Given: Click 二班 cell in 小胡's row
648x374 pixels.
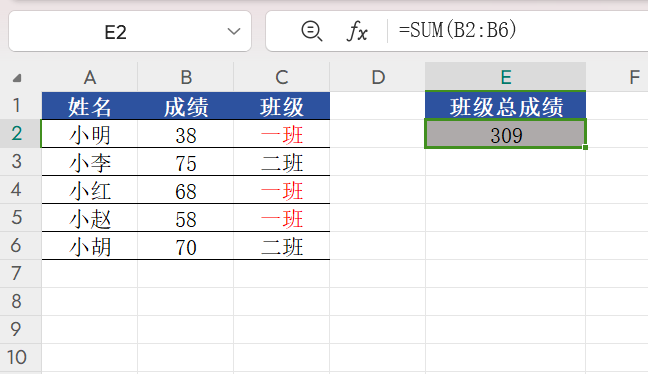Looking at the screenshot, I should [282, 246].
